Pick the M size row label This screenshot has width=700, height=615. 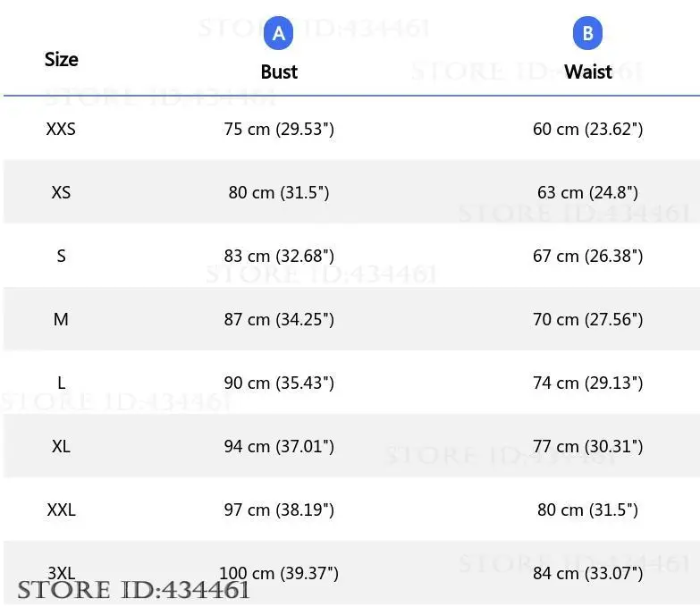(61, 319)
